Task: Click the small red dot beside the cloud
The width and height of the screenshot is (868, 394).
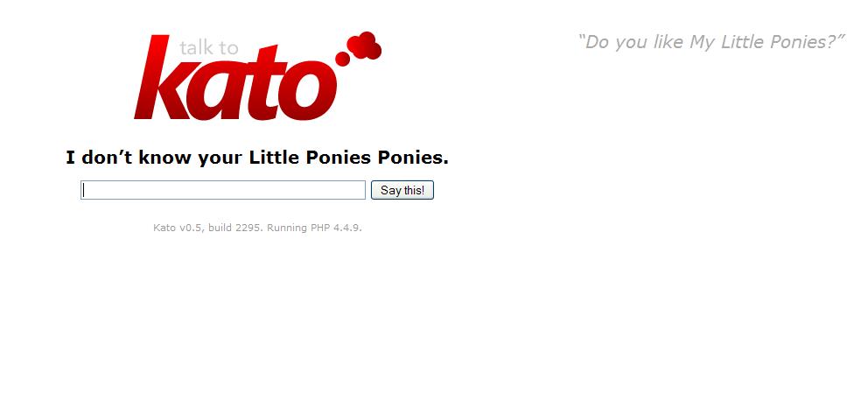Action: click(x=343, y=59)
